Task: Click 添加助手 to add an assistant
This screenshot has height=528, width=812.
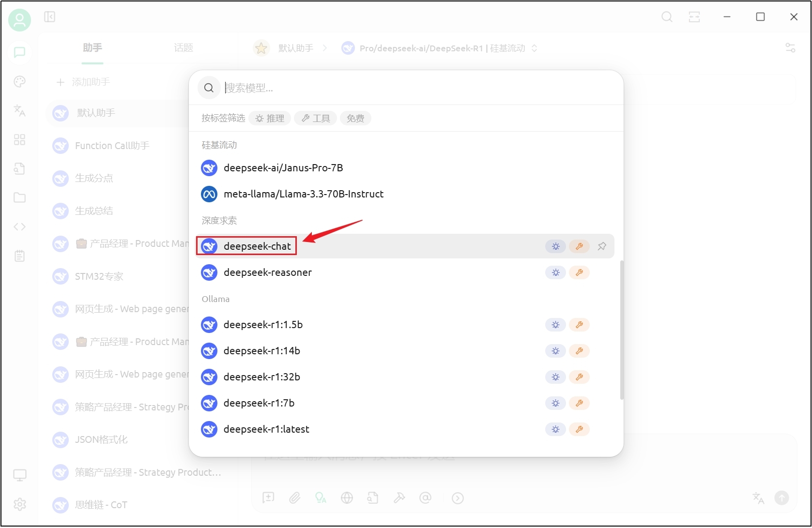Action: point(83,82)
